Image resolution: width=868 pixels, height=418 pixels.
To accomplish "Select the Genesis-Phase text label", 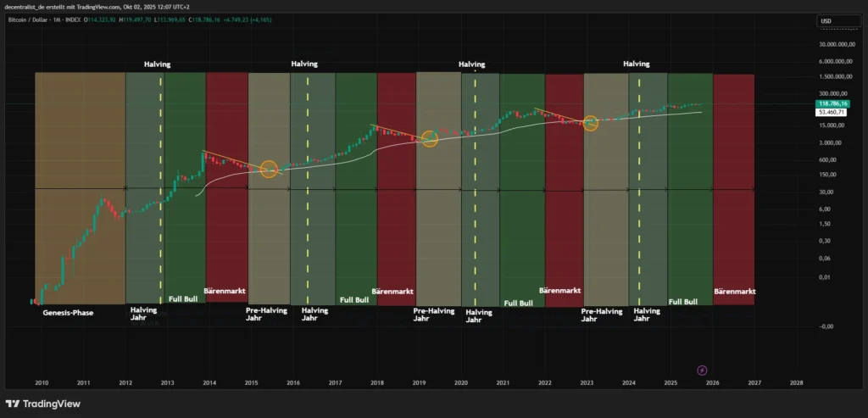I will coord(69,313).
